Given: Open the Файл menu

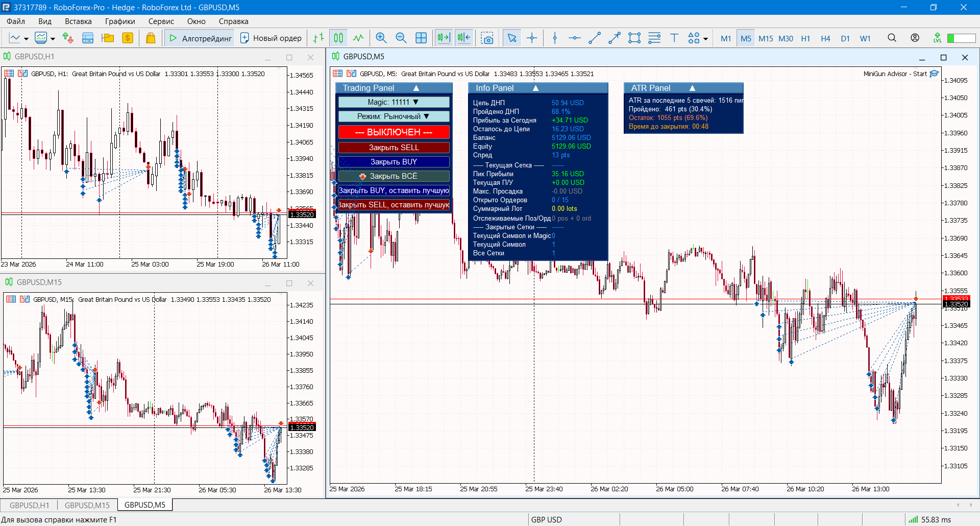Looking at the screenshot, I should (x=16, y=21).
